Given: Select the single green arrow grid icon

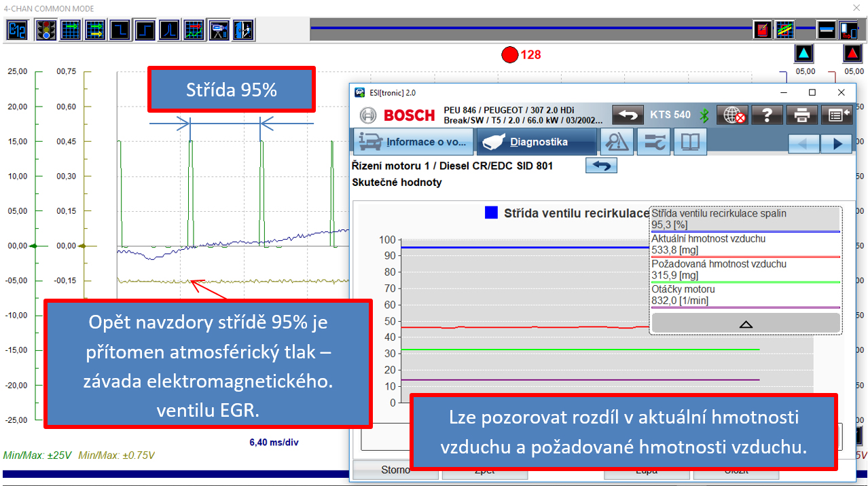Looking at the screenshot, I should coord(71,30).
